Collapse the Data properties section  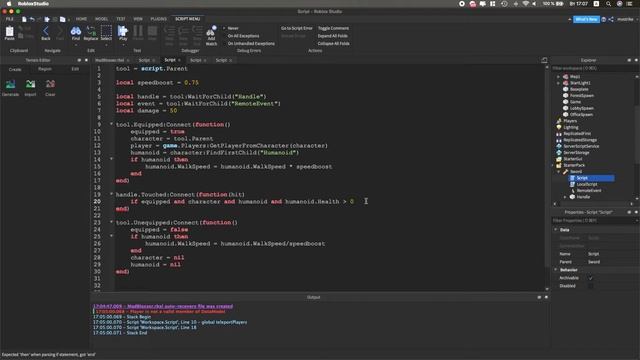click(556, 230)
